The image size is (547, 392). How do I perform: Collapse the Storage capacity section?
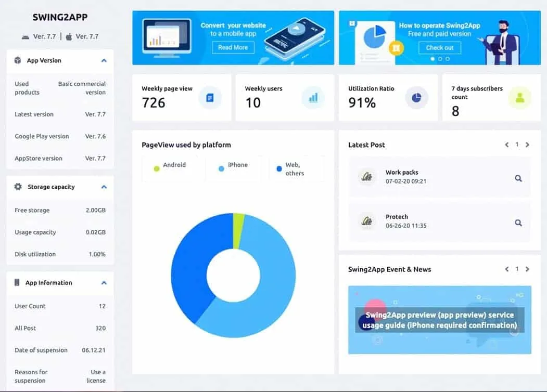click(x=104, y=187)
